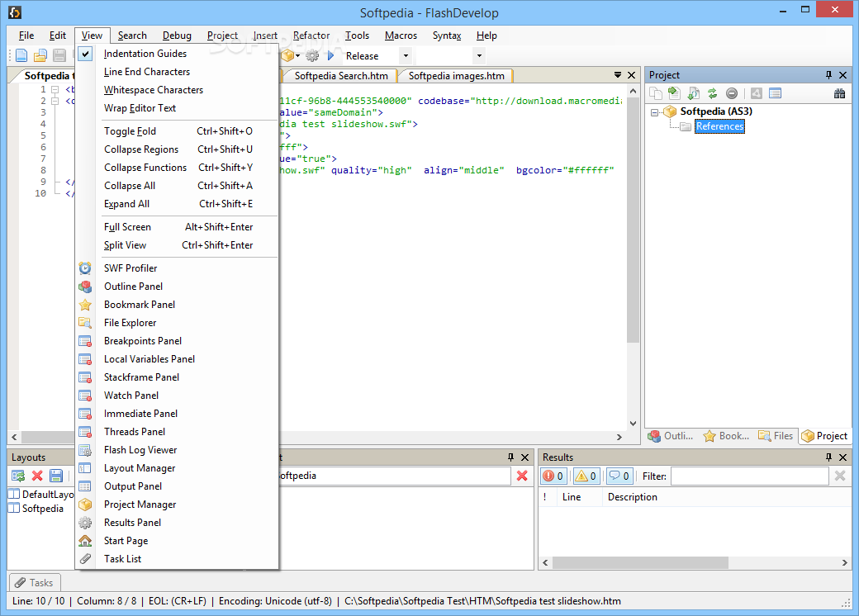Toggle the messages count filter button

coord(619,476)
